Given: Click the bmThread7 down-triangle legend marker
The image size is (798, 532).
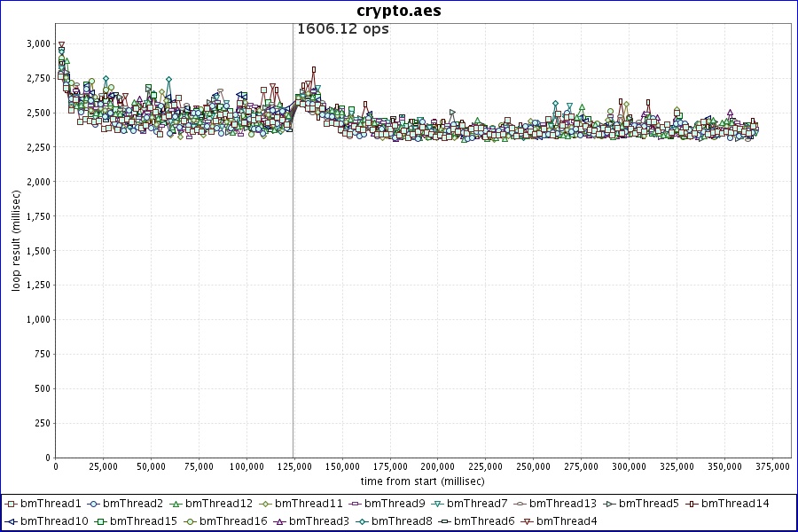Looking at the screenshot, I should (x=437, y=504).
